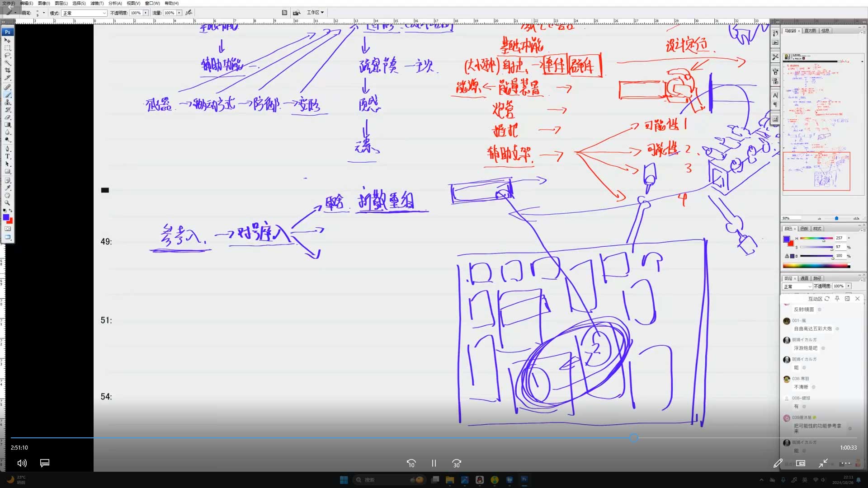
Task: Select the Eraser tool
Action: pos(7,117)
